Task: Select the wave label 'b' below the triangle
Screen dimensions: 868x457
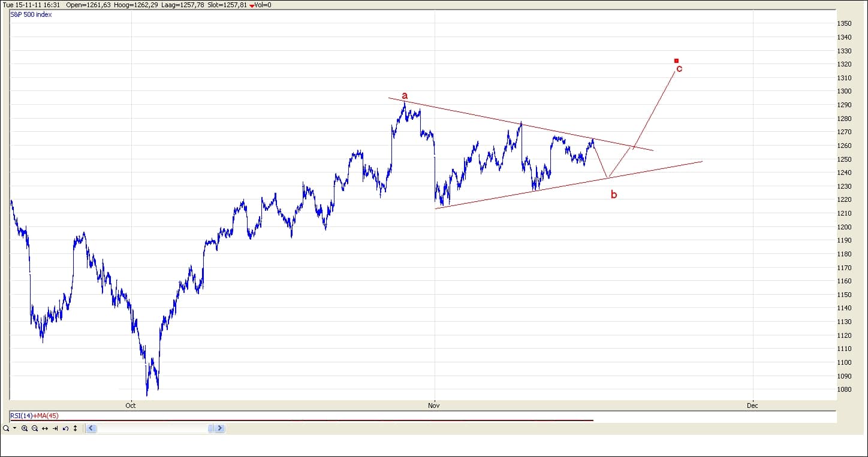Action: coord(613,194)
